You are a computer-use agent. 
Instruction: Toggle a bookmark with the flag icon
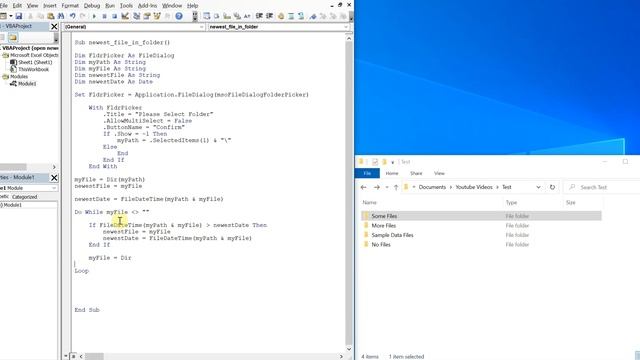(313, 16)
